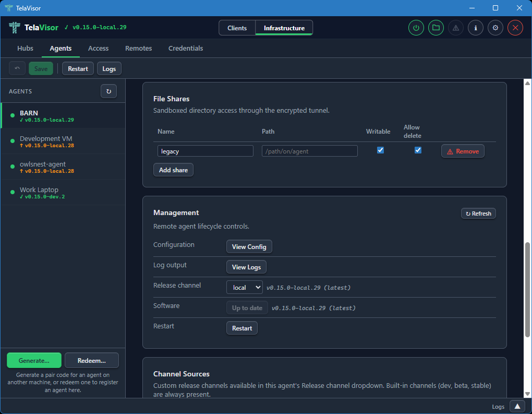
Task: Click the Generate... pair code button
Action: tap(34, 360)
